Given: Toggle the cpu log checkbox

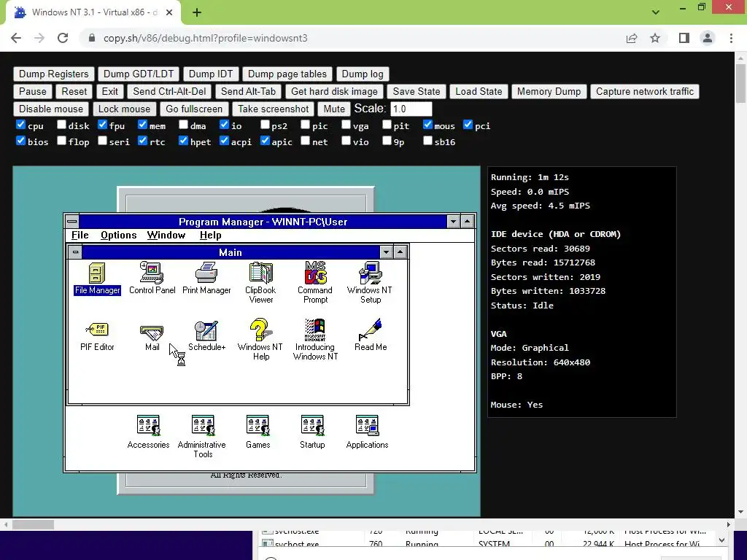Looking at the screenshot, I should (x=20, y=125).
